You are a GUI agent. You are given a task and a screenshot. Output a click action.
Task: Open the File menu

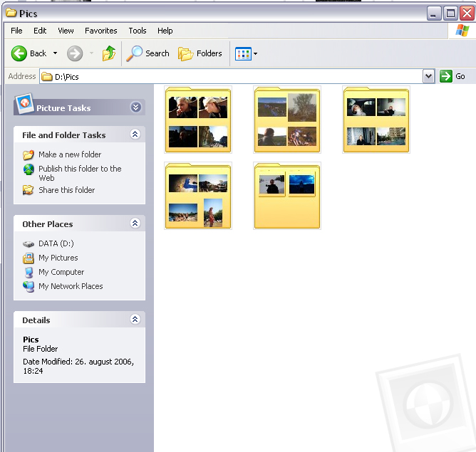point(16,31)
